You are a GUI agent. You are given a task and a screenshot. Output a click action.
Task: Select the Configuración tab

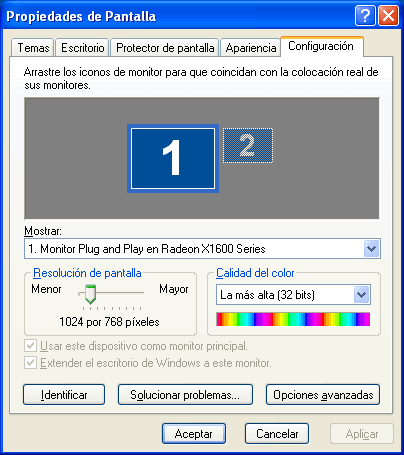[321, 46]
